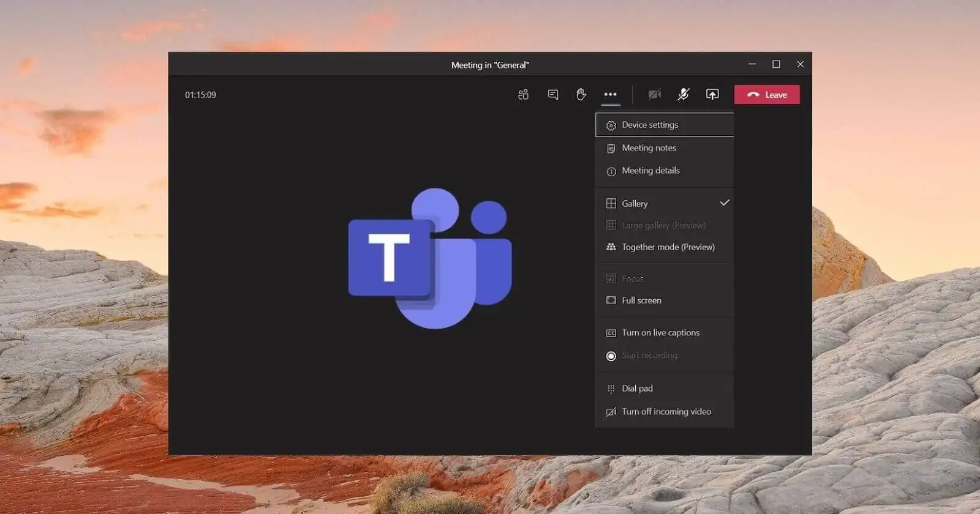
Task: Unmute the microphone
Action: pos(683,94)
